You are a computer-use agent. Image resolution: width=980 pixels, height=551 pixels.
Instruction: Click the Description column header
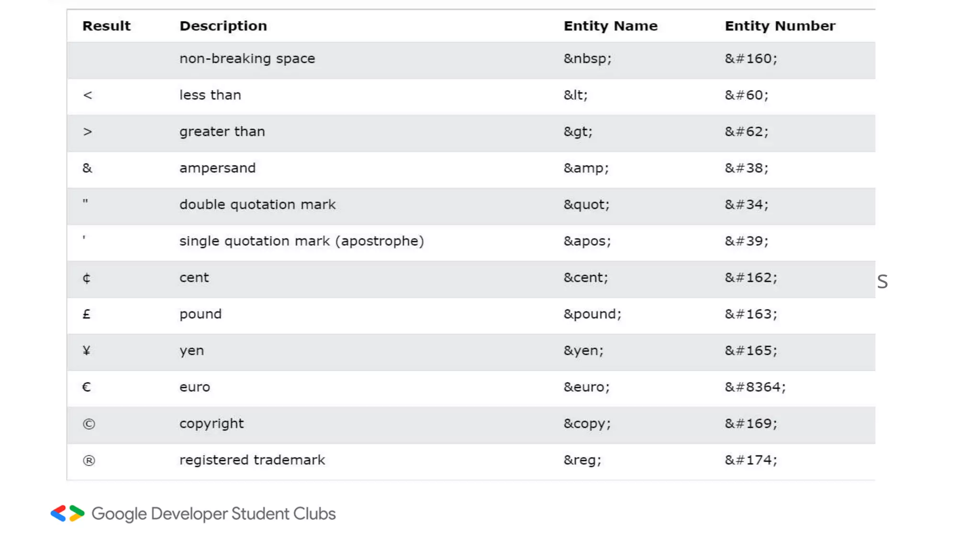point(223,26)
